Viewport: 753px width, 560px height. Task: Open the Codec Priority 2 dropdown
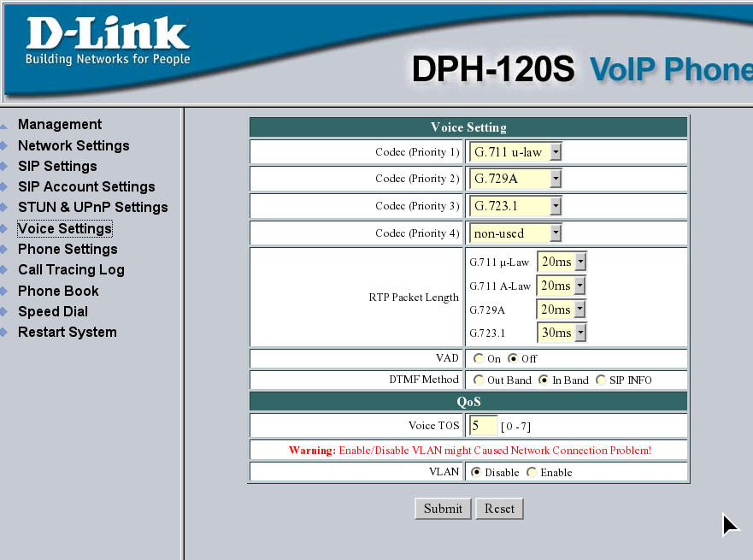pos(515,180)
